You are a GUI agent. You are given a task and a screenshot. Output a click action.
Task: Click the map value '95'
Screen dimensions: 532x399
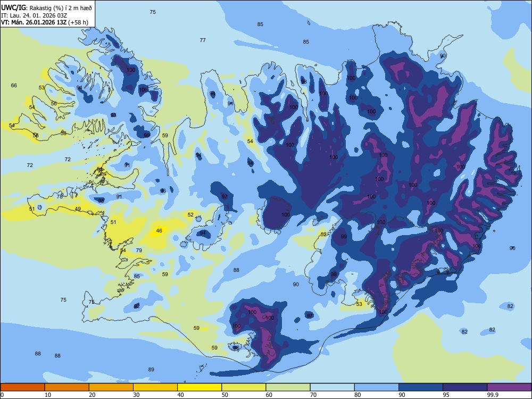point(101,201)
